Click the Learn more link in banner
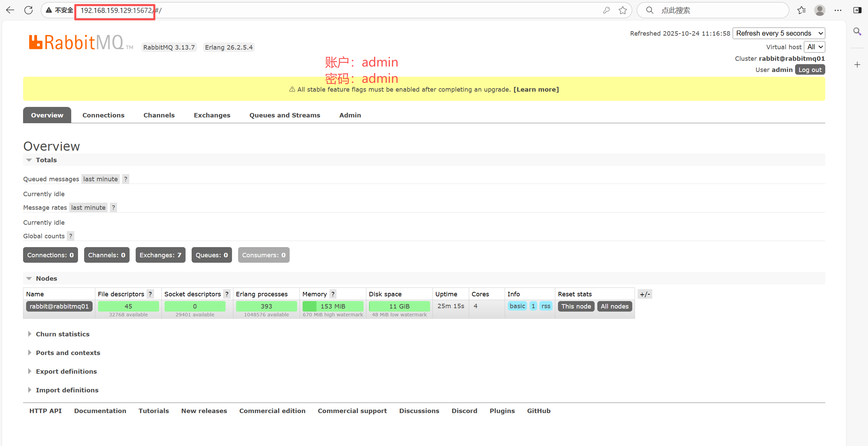 536,89
